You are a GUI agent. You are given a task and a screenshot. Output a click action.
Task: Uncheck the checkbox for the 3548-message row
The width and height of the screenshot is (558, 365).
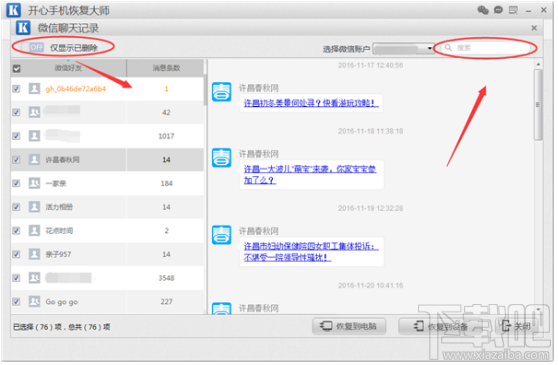(x=16, y=278)
